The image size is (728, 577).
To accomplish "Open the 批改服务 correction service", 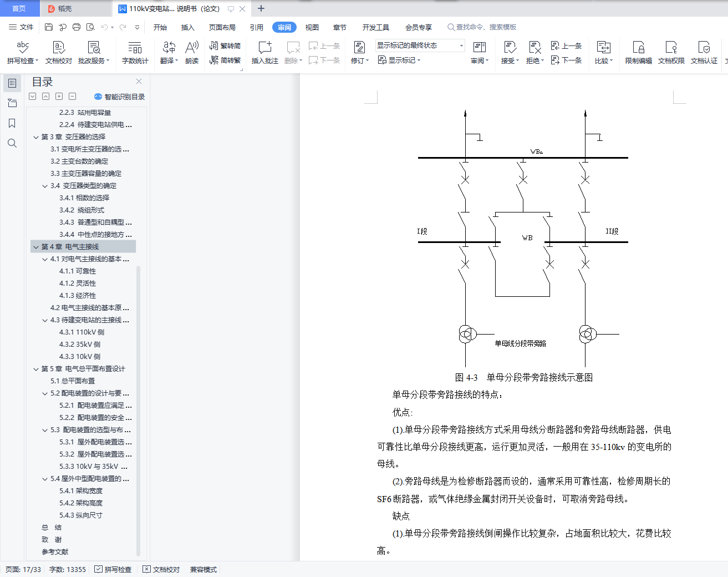I will (x=94, y=53).
